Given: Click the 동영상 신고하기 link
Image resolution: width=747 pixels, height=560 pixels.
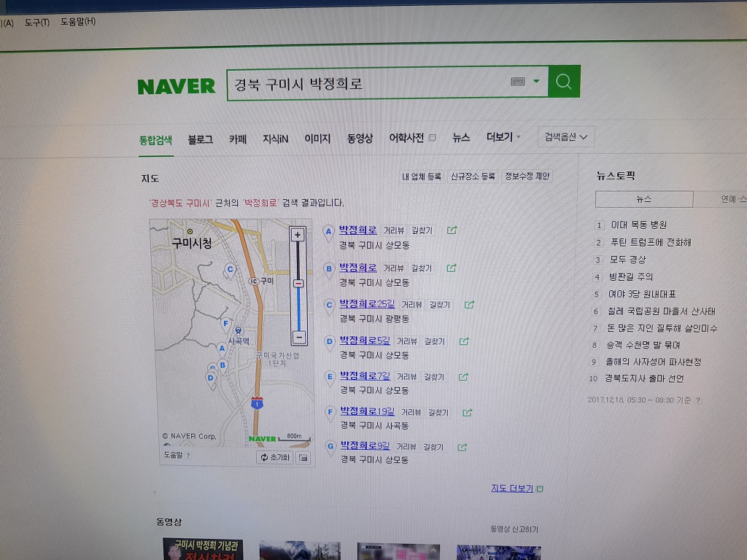Looking at the screenshot, I should (514, 529).
